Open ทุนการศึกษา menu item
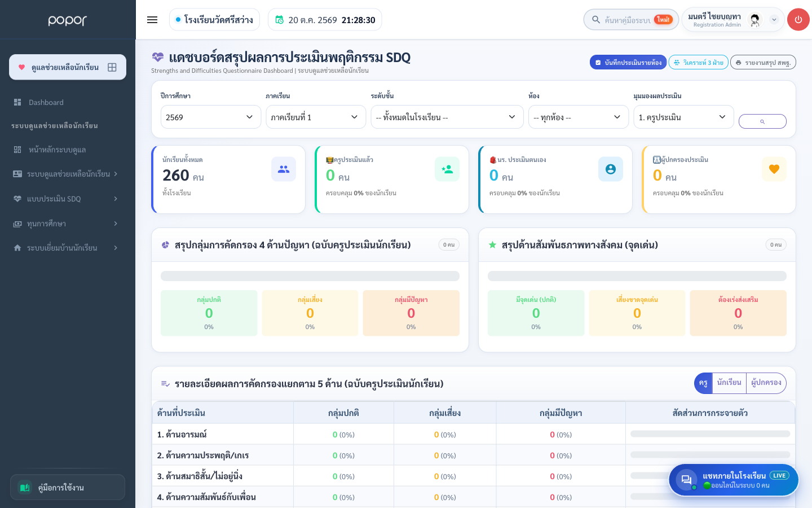812x508 pixels. [x=68, y=224]
